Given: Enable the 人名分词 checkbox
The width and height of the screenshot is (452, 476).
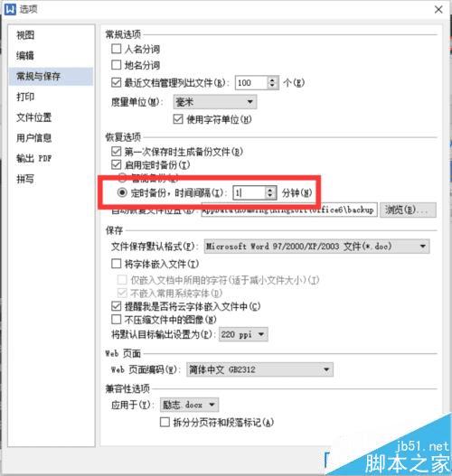Looking at the screenshot, I should point(116,49).
